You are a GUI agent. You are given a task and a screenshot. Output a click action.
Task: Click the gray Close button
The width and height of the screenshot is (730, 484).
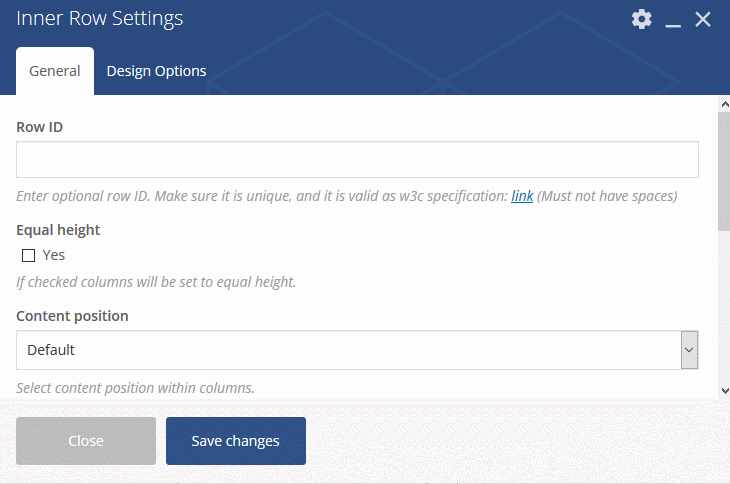(86, 441)
